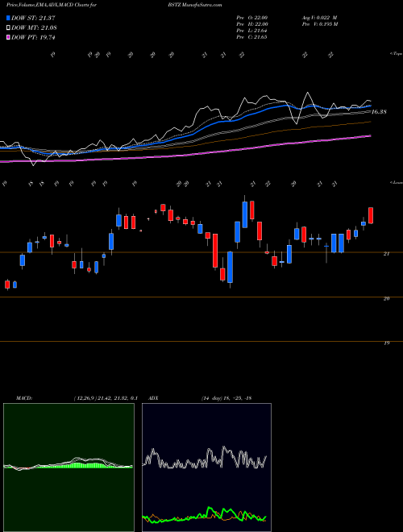403x532 pixels.
Task: Open the dark blue ADX indicator panel
Action: tap(206, 468)
